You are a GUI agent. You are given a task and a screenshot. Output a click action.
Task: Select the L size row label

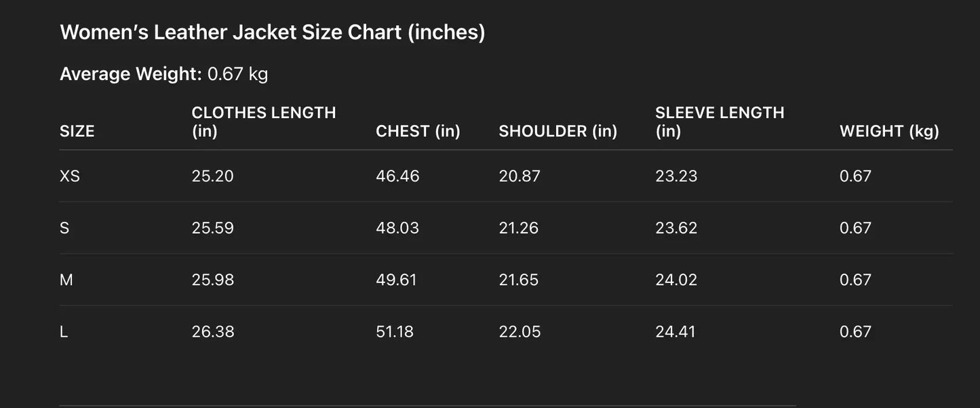click(64, 332)
